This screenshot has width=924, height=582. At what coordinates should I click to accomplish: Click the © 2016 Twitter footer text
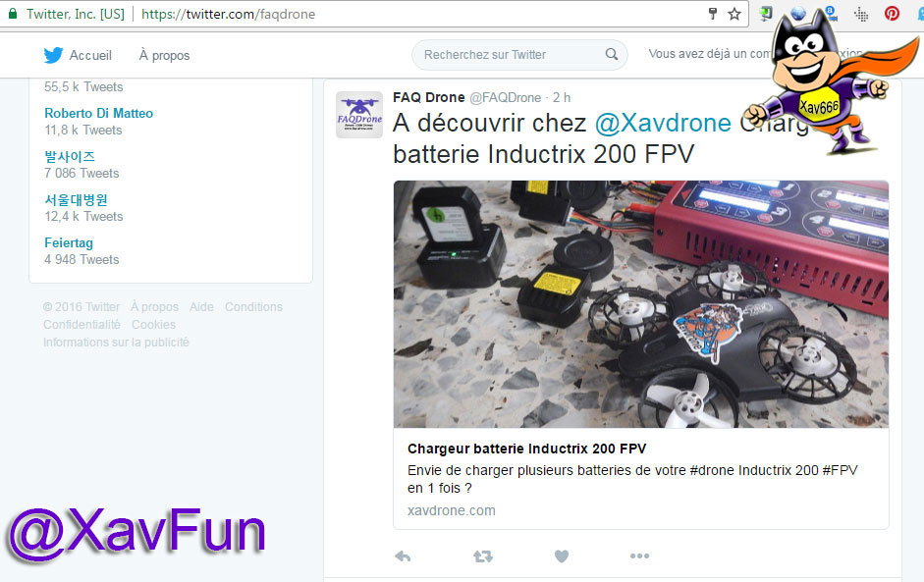82,307
